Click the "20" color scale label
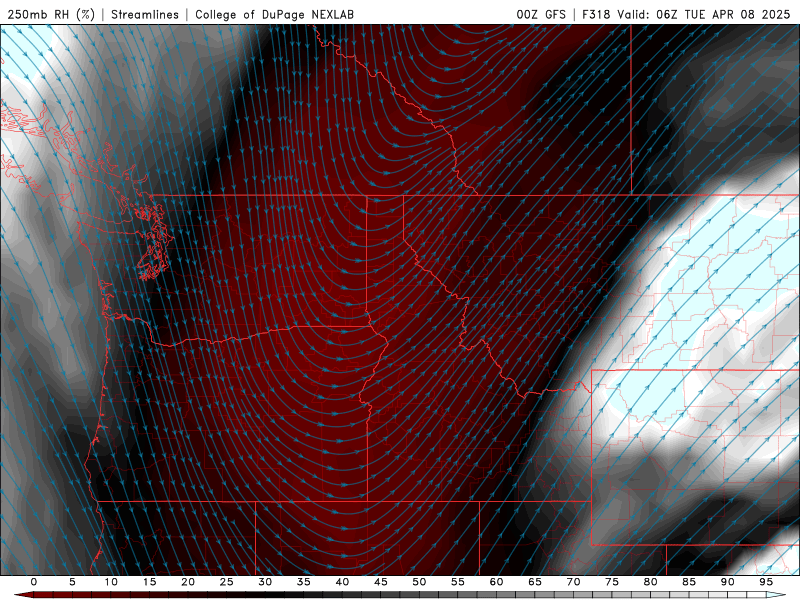 click(188, 582)
